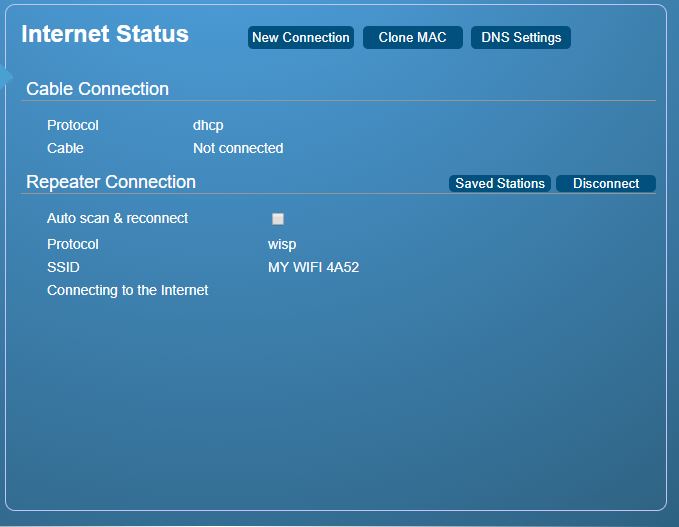Enable the Auto scan & reconnect checkbox
The image size is (679, 527).
click(x=278, y=219)
